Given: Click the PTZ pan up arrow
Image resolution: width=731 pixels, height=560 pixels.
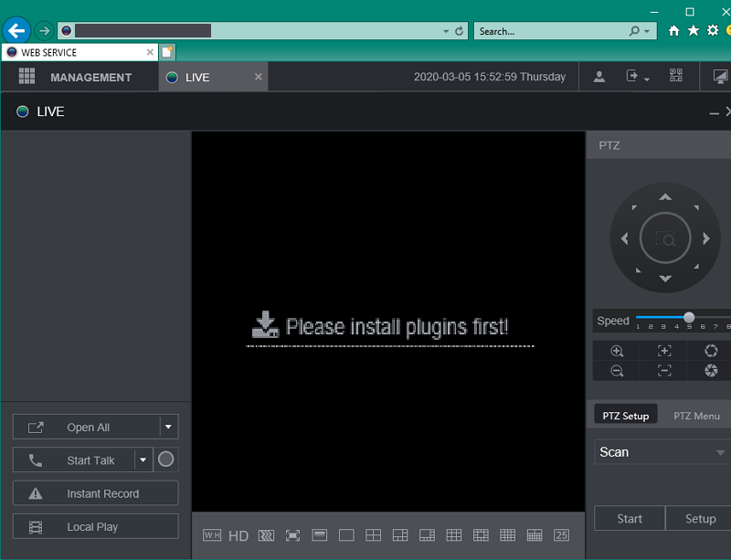Looking at the screenshot, I should click(x=665, y=197).
